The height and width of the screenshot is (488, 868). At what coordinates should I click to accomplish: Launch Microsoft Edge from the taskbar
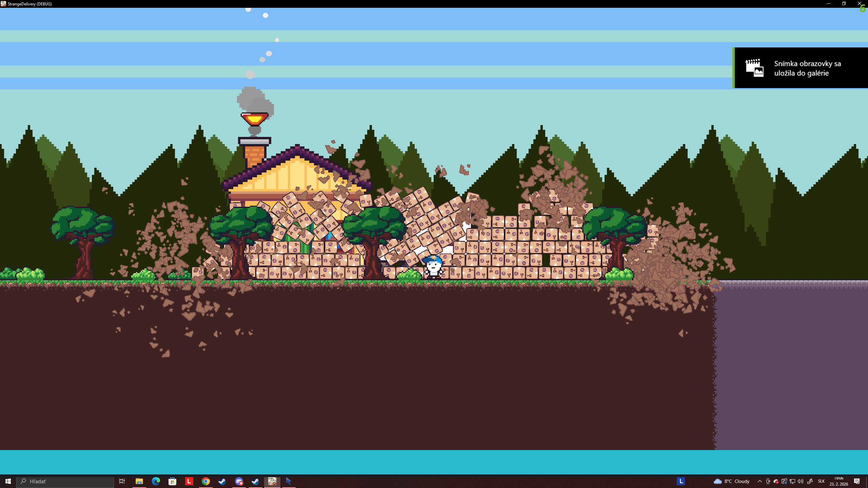[x=156, y=481]
